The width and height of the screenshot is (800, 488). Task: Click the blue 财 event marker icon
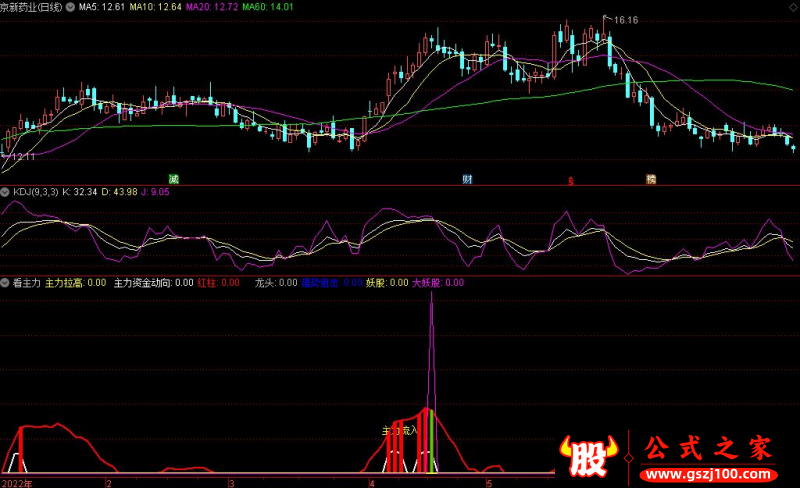[467, 179]
